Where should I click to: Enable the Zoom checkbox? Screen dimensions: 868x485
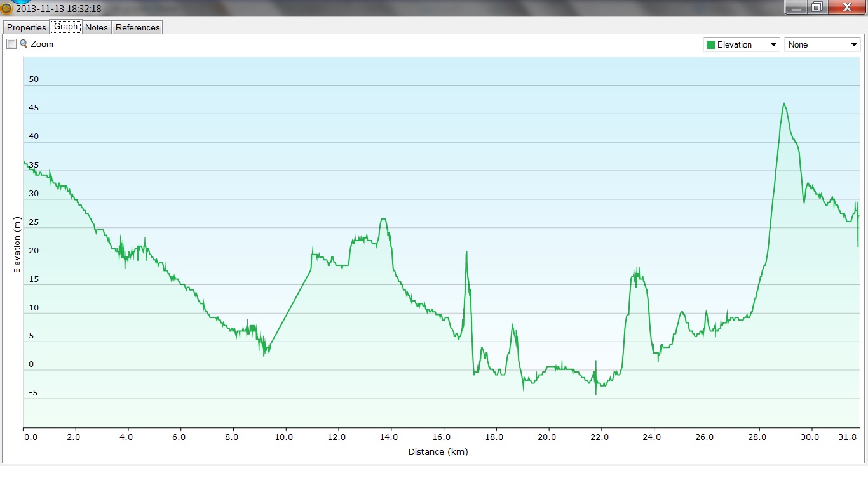[11, 44]
